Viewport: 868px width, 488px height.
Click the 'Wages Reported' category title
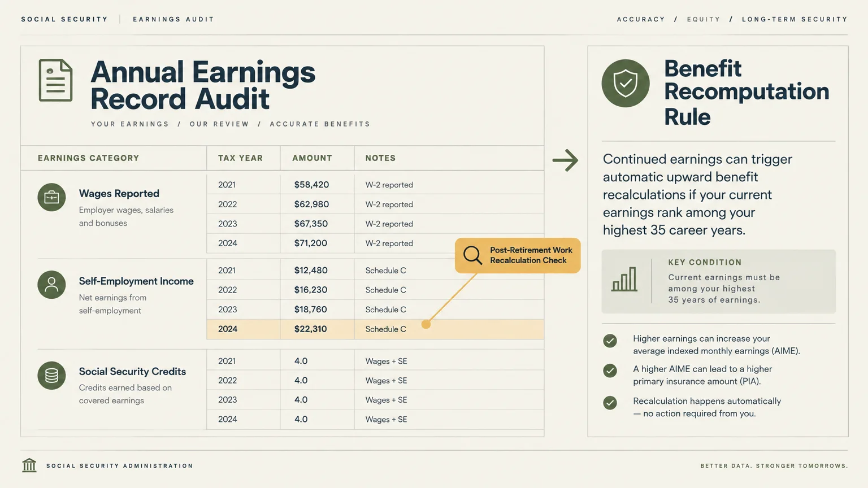(119, 193)
